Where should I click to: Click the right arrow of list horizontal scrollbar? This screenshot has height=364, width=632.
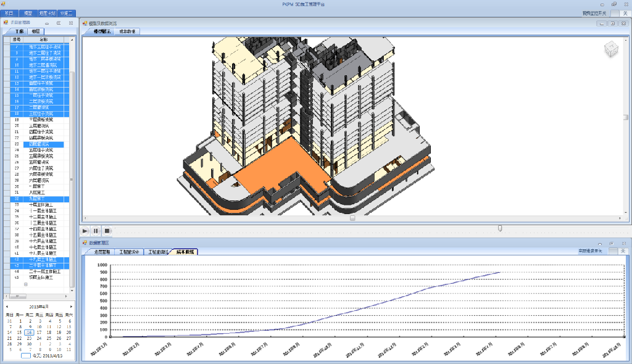point(66,296)
